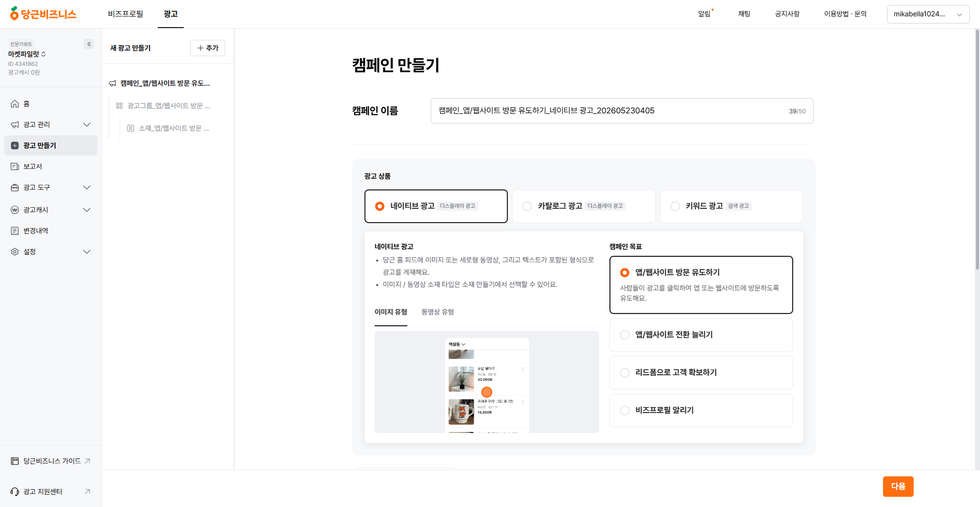Click the campaign megaphone icon in the tree
Image resolution: width=980 pixels, height=507 pixels.
pos(112,83)
